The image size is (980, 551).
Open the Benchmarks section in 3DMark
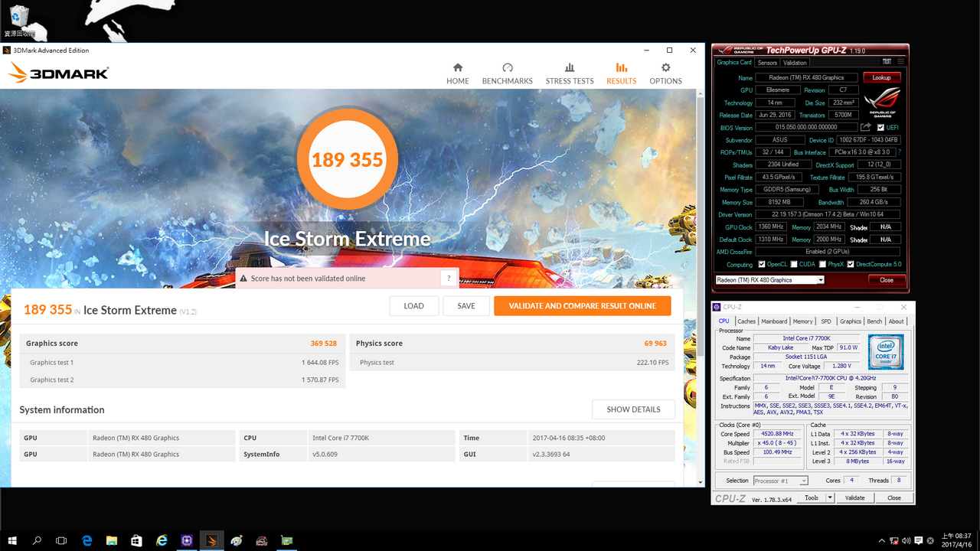click(x=507, y=73)
